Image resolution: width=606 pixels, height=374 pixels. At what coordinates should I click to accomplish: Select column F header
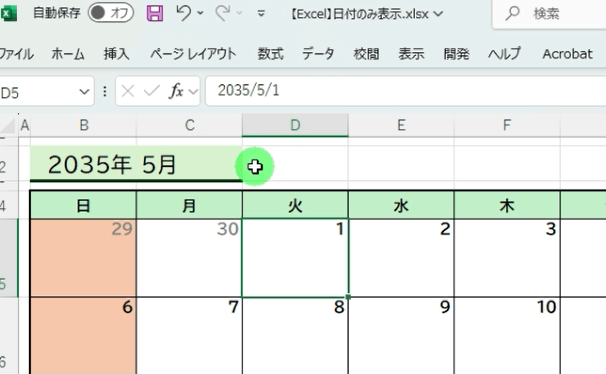point(507,125)
